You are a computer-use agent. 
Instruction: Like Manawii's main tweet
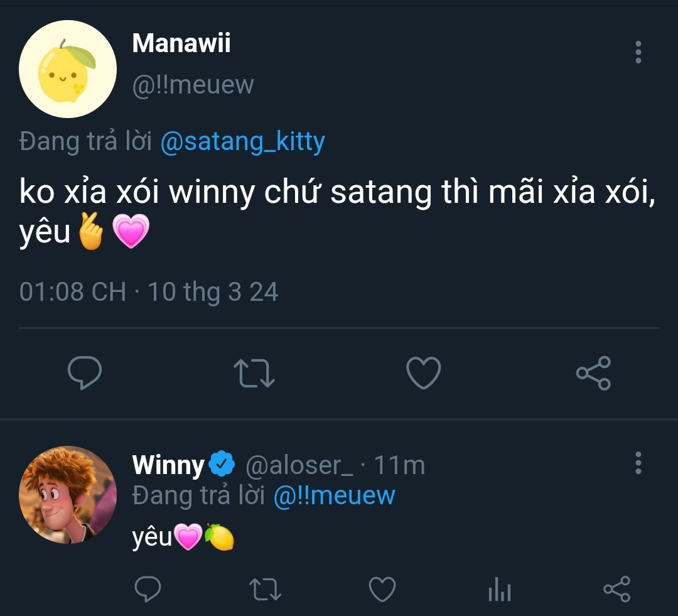pyautogui.click(x=424, y=373)
